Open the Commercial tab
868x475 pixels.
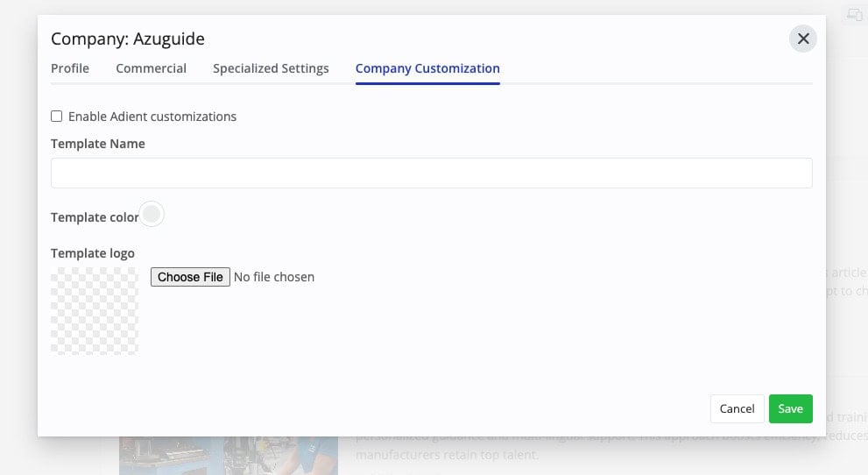click(151, 68)
